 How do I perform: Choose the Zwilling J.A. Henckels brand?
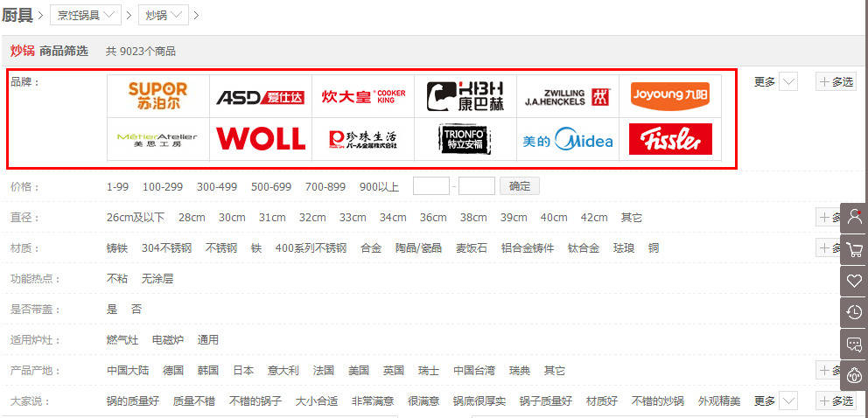pyautogui.click(x=568, y=96)
